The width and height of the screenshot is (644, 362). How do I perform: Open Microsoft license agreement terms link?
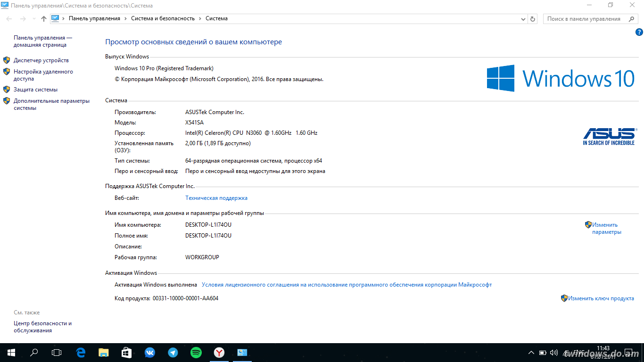[x=347, y=285]
